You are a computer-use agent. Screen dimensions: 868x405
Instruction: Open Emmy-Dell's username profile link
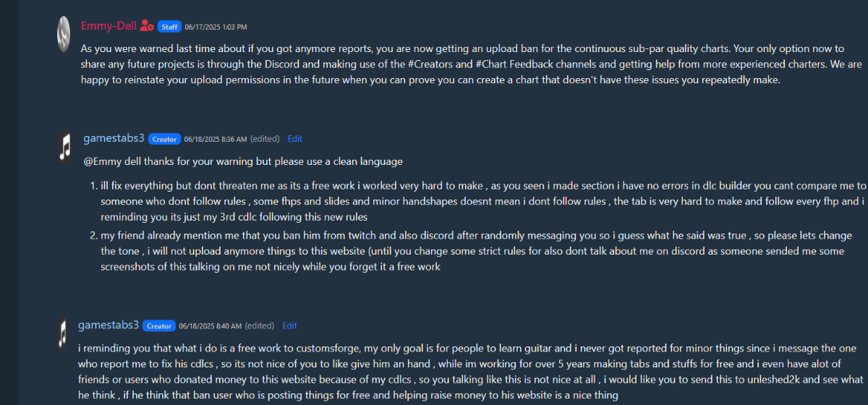tap(109, 26)
